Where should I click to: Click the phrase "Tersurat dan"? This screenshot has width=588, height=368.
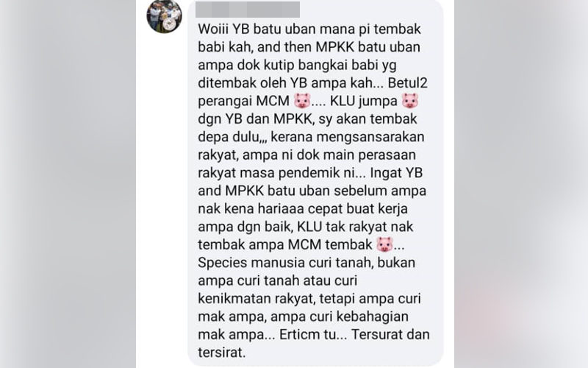tap(390, 335)
